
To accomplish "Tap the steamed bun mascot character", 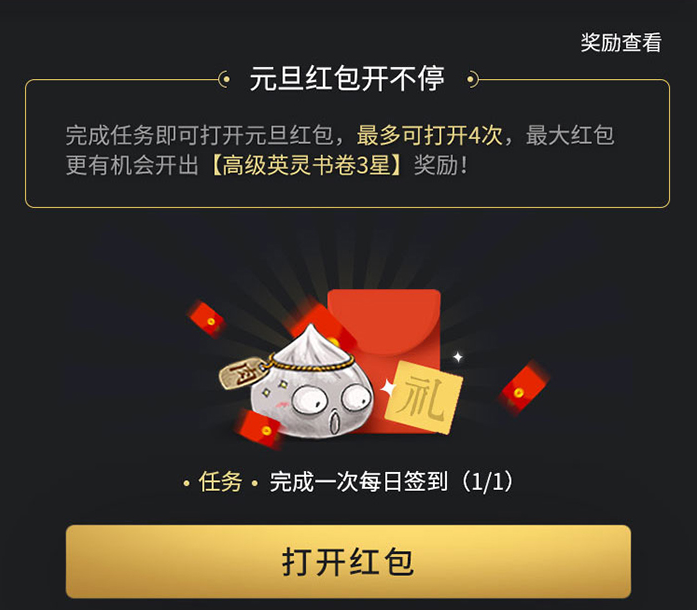I will tap(311, 381).
